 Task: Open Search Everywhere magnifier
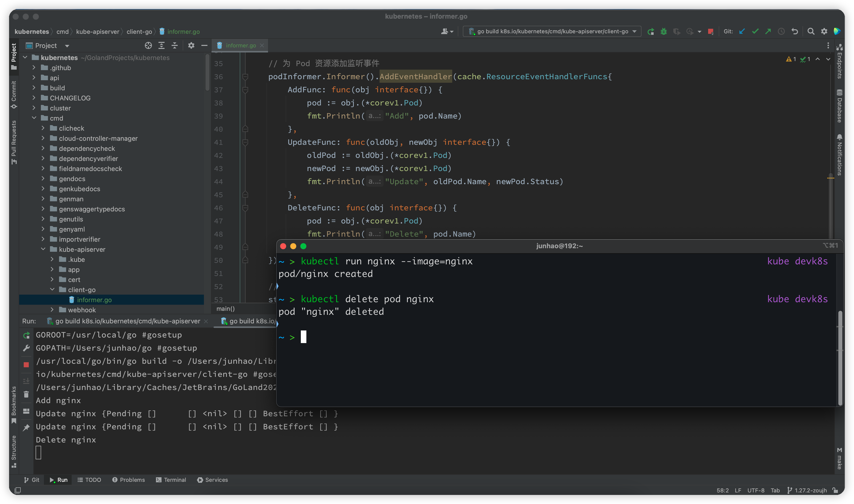click(x=811, y=32)
